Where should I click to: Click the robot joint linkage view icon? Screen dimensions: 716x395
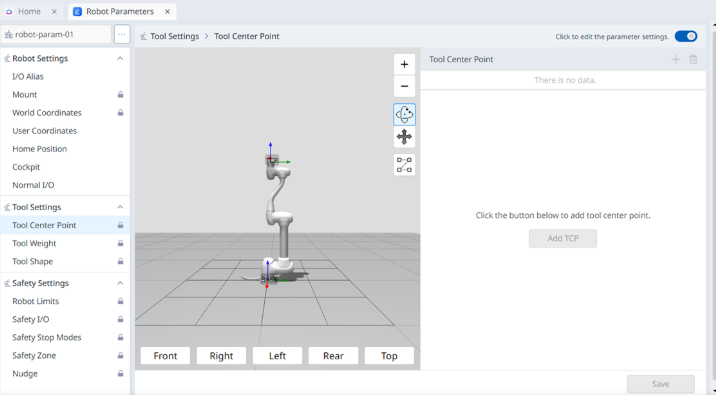(404, 165)
